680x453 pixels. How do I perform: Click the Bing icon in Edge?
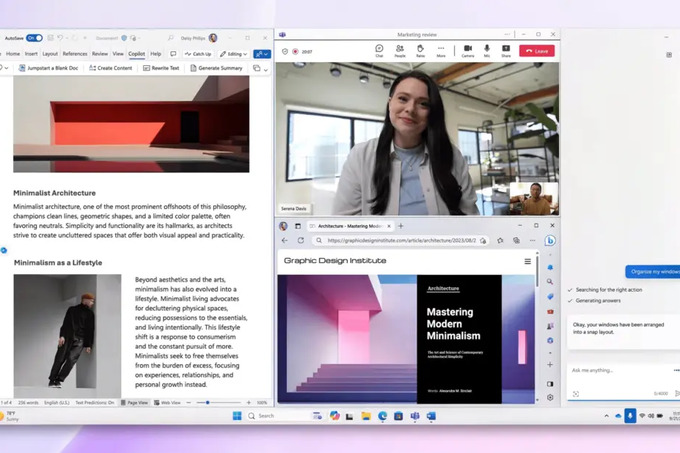(x=550, y=240)
